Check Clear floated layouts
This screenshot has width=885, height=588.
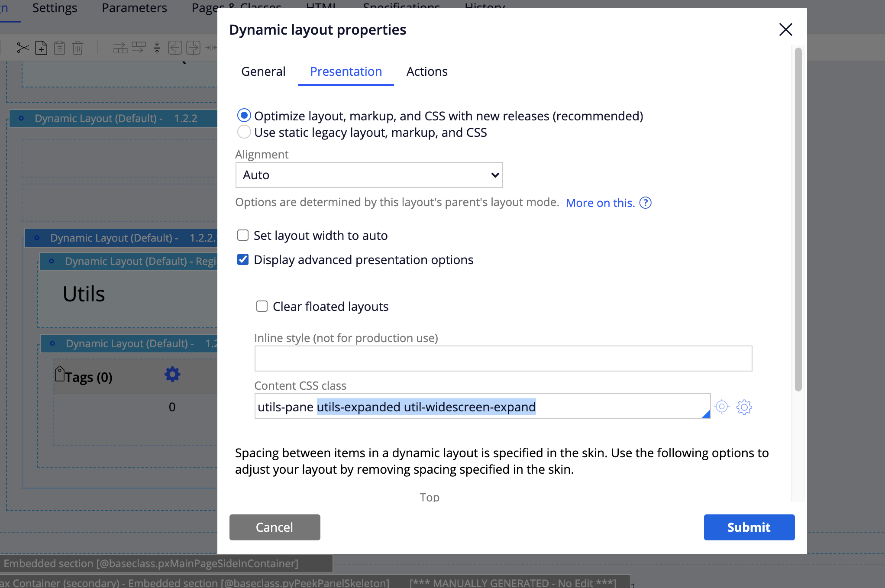(262, 306)
